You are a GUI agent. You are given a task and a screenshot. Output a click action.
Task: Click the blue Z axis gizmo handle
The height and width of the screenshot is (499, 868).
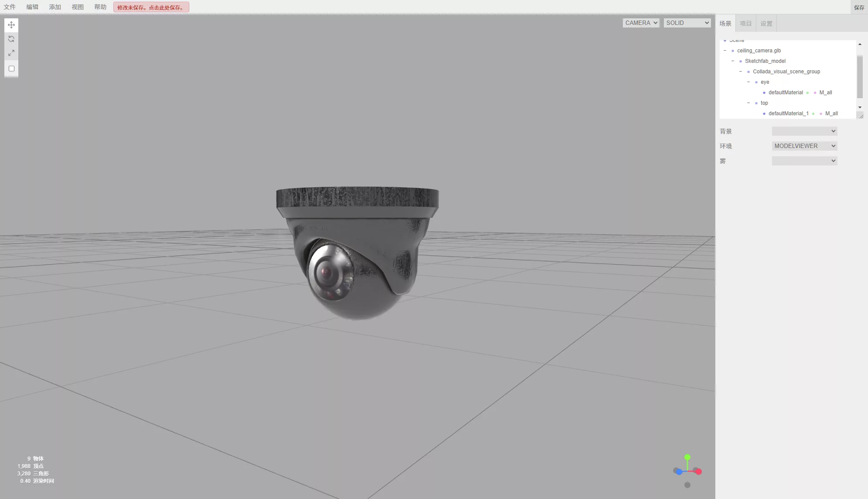(x=679, y=472)
